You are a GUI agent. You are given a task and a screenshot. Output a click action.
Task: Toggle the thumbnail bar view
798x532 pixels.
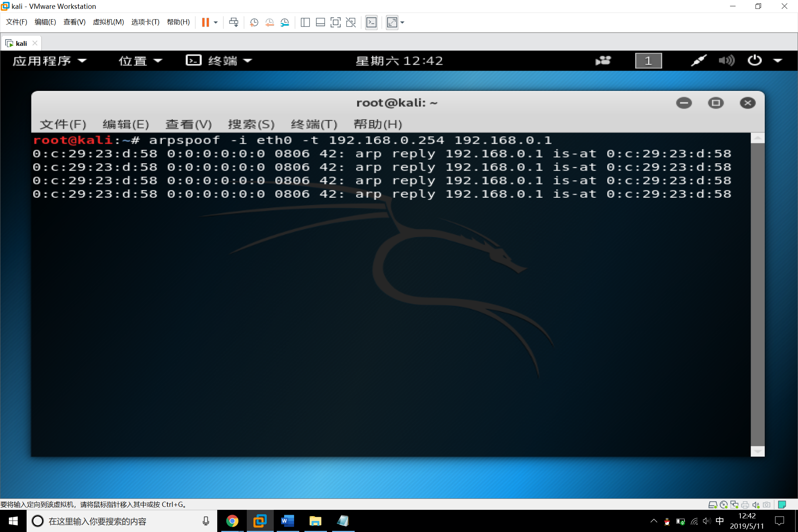pyautogui.click(x=320, y=23)
